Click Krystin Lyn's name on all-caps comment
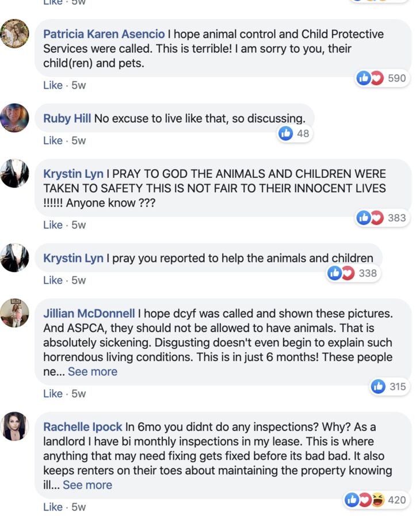420x518 pixels. 73,174
